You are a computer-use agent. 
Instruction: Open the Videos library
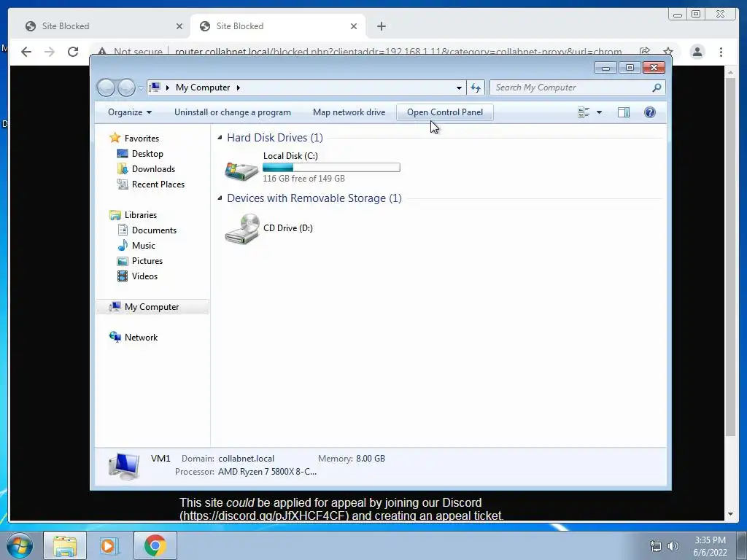pyautogui.click(x=144, y=276)
